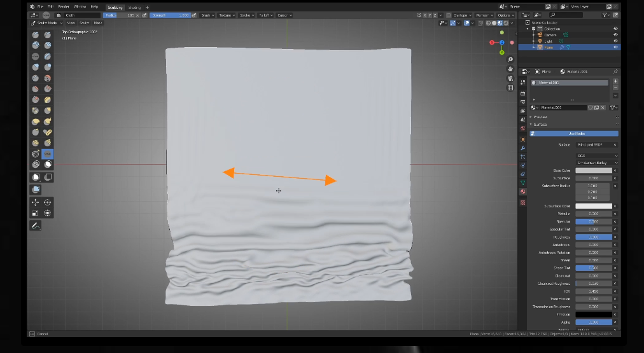This screenshot has width=644, height=353.
Task: Open the Falloff dropdown
Action: coord(265,15)
